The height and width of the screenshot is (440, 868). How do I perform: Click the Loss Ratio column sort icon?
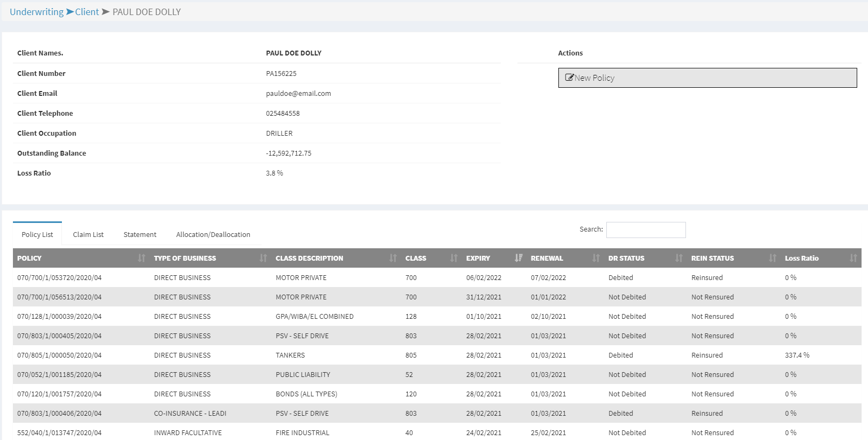(853, 258)
